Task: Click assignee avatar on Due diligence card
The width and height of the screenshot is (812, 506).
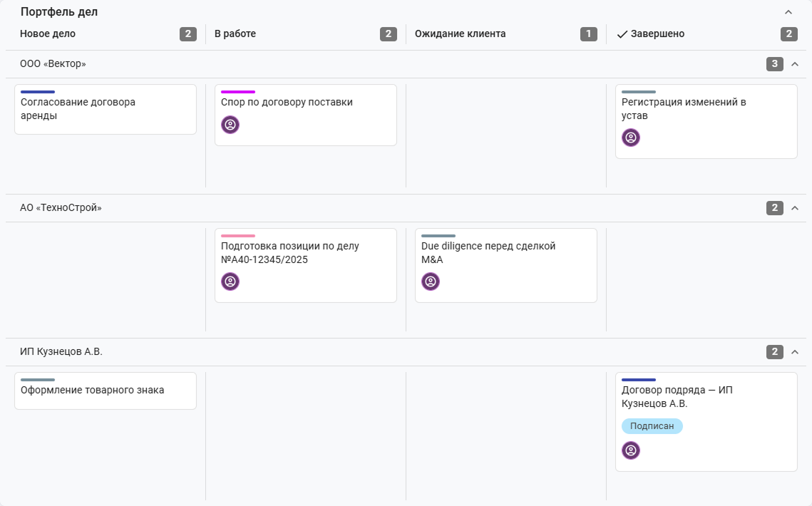Action: (431, 282)
